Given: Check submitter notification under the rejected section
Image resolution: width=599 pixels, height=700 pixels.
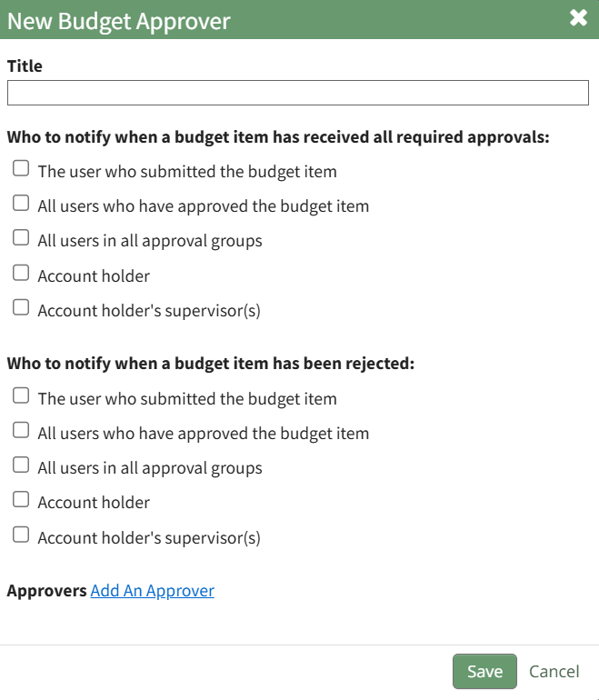Looking at the screenshot, I should pos(21,396).
